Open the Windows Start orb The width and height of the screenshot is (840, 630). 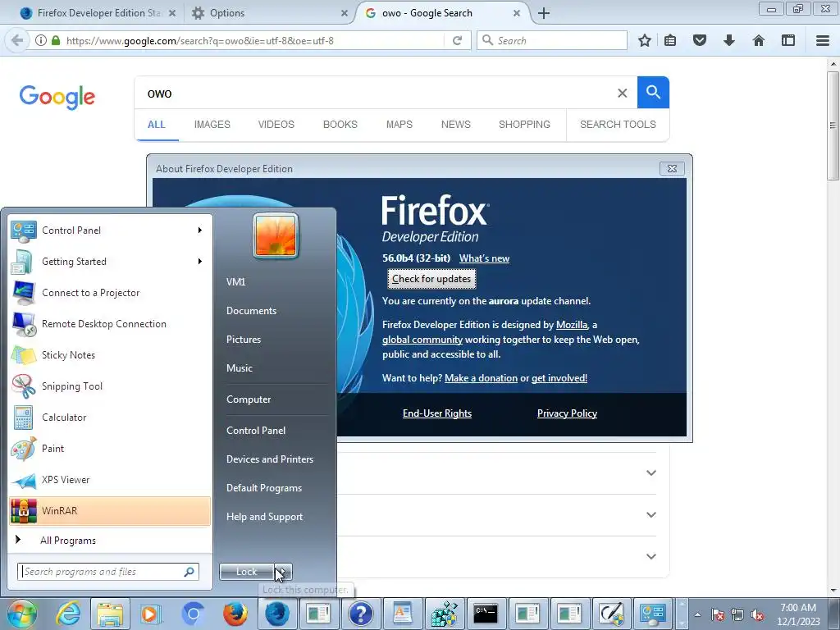pos(21,614)
